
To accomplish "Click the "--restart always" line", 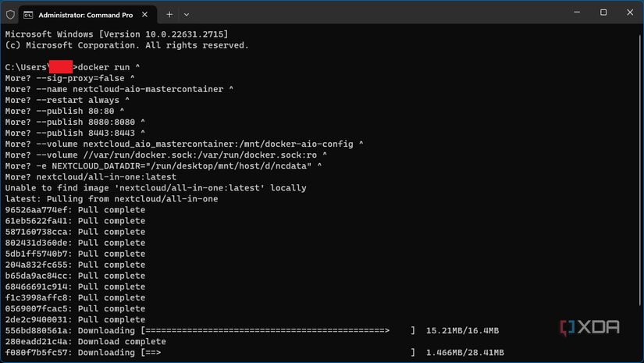I will point(67,100).
